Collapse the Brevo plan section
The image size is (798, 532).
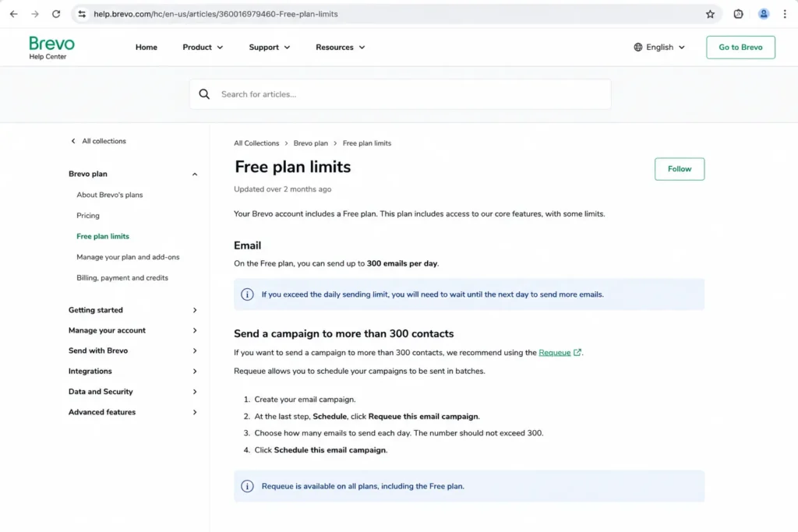click(x=194, y=174)
